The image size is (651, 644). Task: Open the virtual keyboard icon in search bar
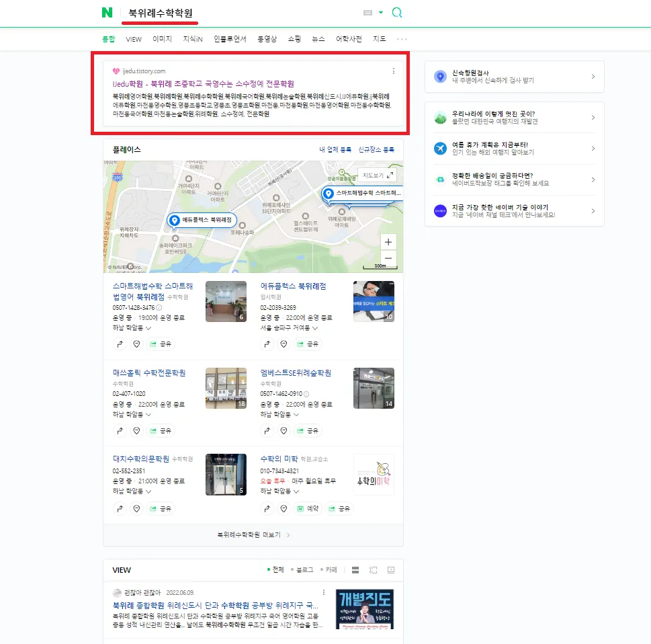pyautogui.click(x=368, y=13)
